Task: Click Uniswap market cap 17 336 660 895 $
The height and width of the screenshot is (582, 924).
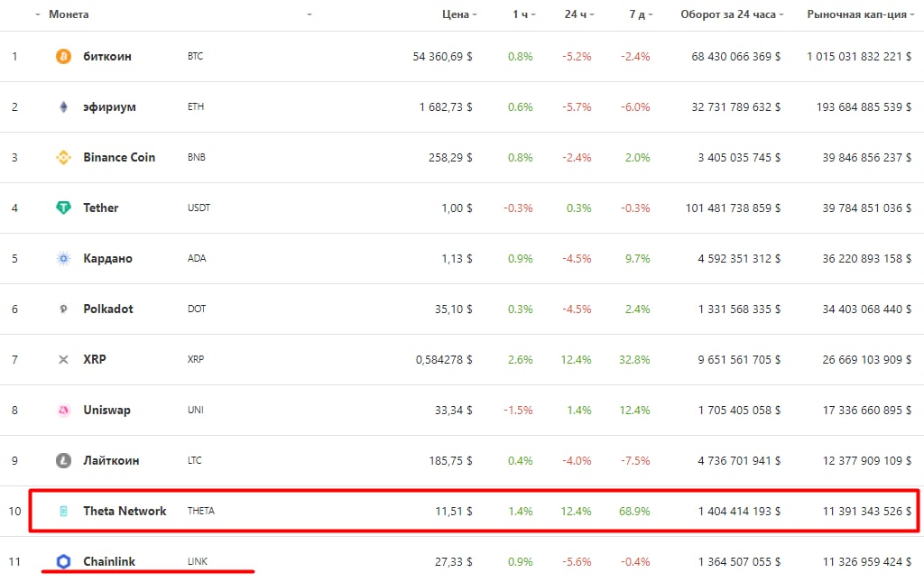Action: (x=867, y=410)
